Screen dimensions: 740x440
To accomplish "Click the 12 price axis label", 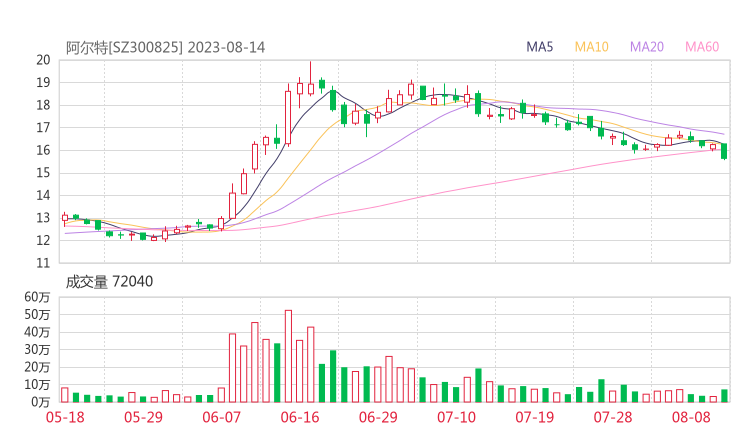I will 43,240.
